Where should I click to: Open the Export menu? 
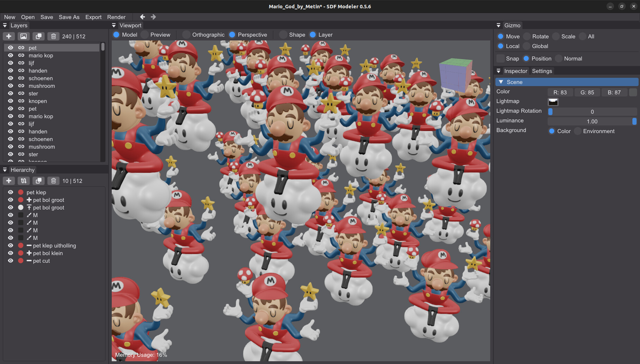pyautogui.click(x=93, y=17)
